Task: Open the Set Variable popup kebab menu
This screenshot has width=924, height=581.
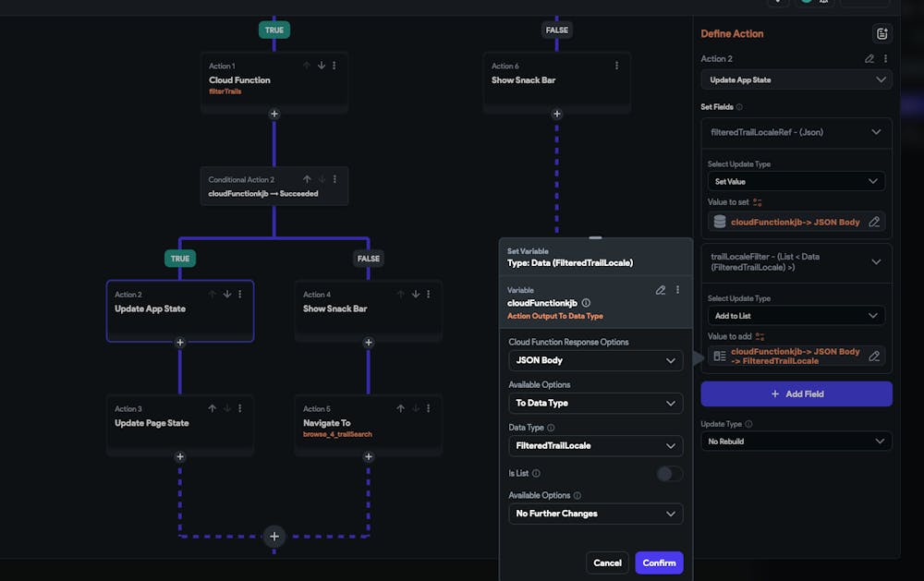Action: click(x=677, y=290)
